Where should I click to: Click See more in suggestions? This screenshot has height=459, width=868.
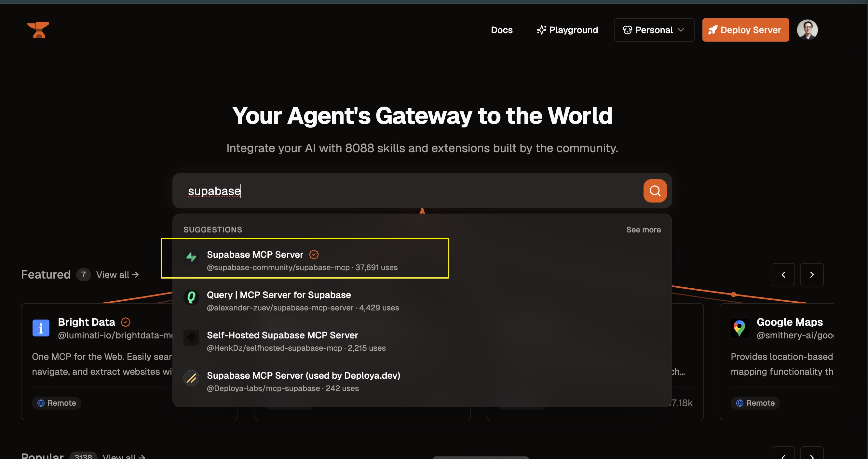pyautogui.click(x=643, y=230)
